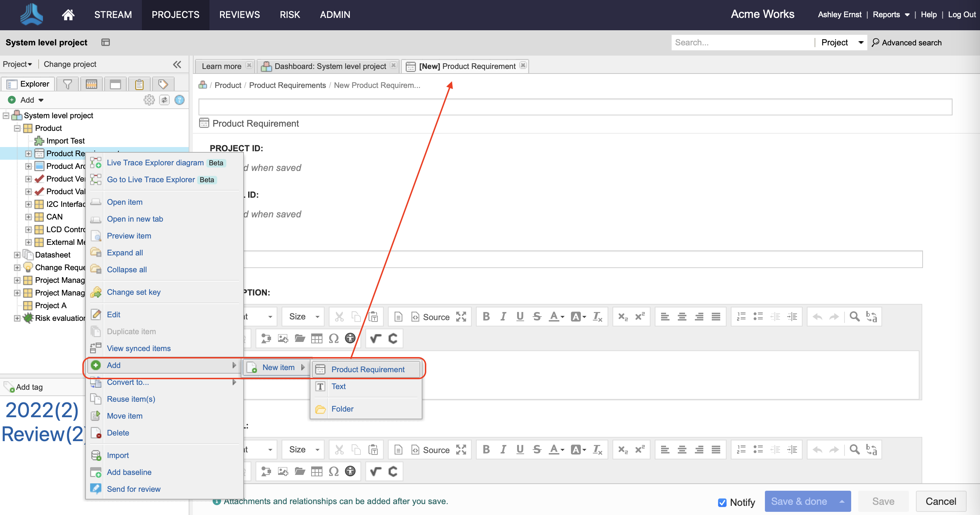The height and width of the screenshot is (515, 980).
Task: Insert image in the upper description toolbar
Action: tap(283, 338)
